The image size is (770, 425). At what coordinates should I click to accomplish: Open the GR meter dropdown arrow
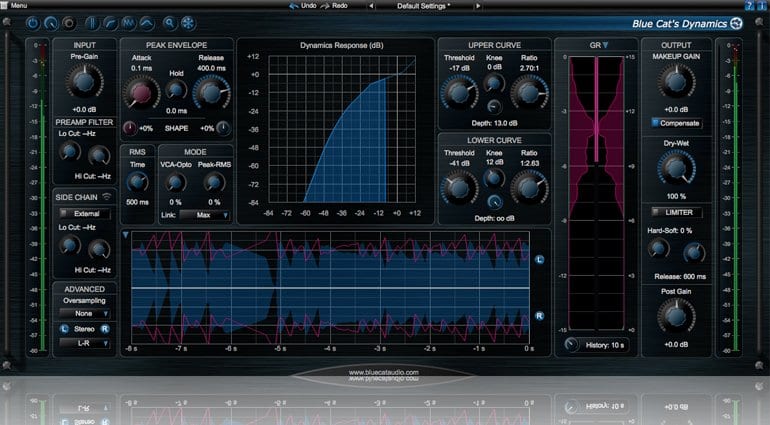tap(605, 45)
